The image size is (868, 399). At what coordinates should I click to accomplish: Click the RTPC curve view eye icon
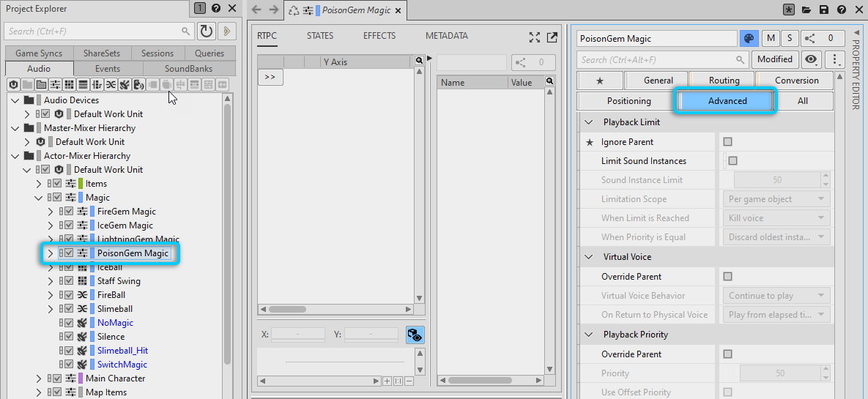click(415, 335)
